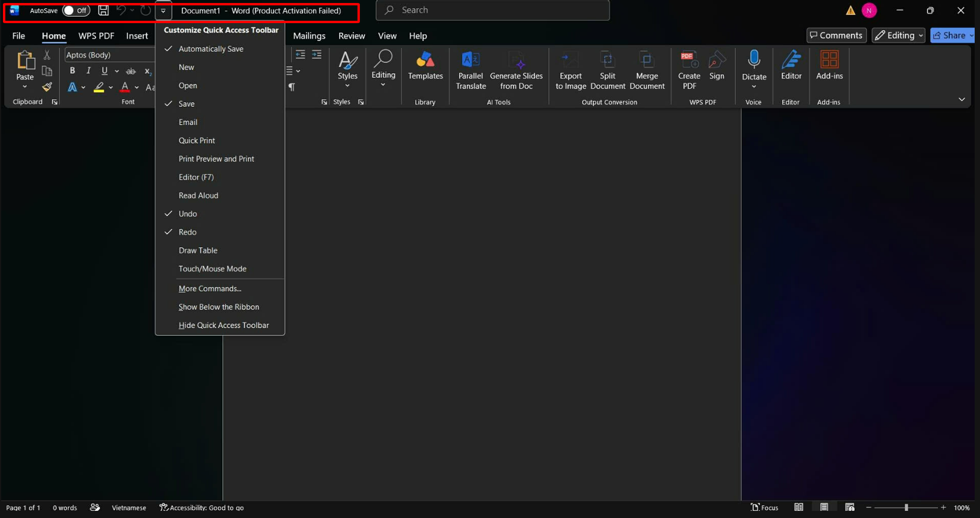Launch Parallel Translate tool

pyautogui.click(x=471, y=71)
